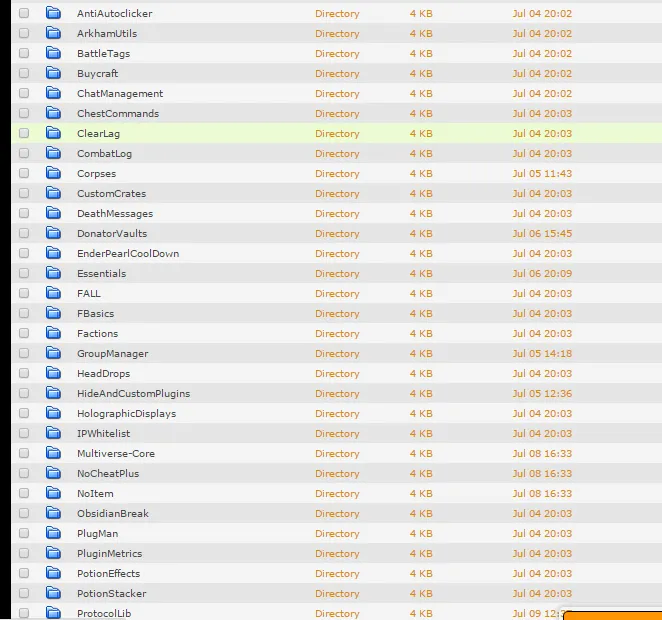Click the Corpses date Jul 05 11:43
The height and width of the screenshot is (620, 662).
click(542, 173)
